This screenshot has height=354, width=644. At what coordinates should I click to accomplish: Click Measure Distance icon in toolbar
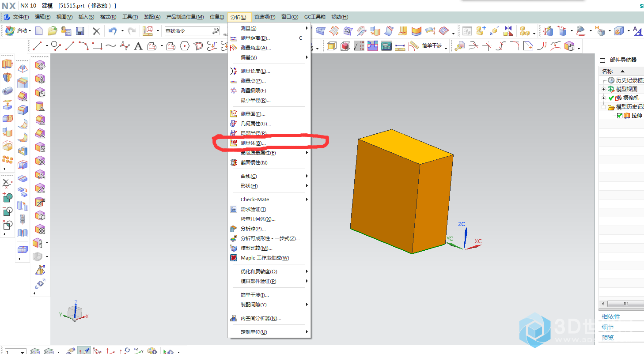point(400,46)
